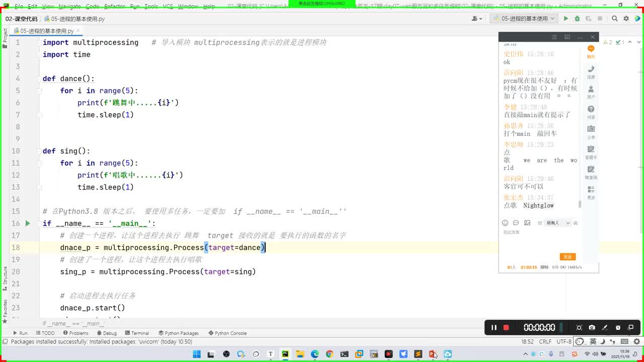Screen dimensions: 644x362
Task: Toggle IME language 英 indicator
Action: point(593,341)
